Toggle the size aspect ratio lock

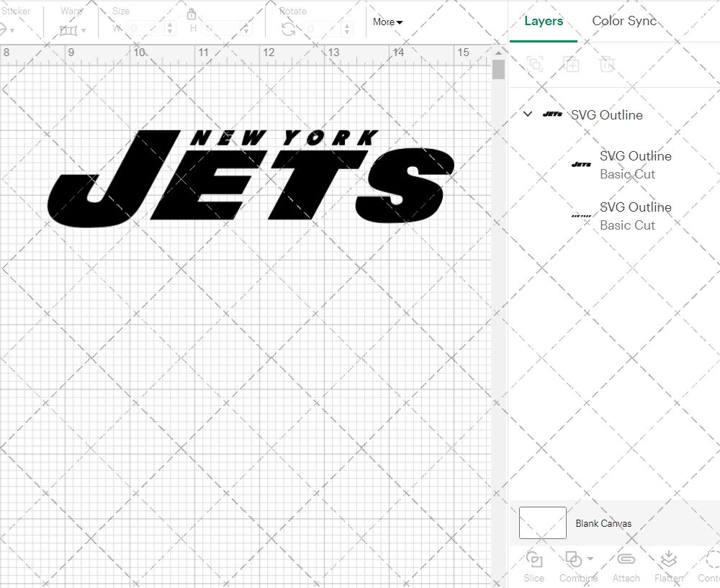coord(192,14)
